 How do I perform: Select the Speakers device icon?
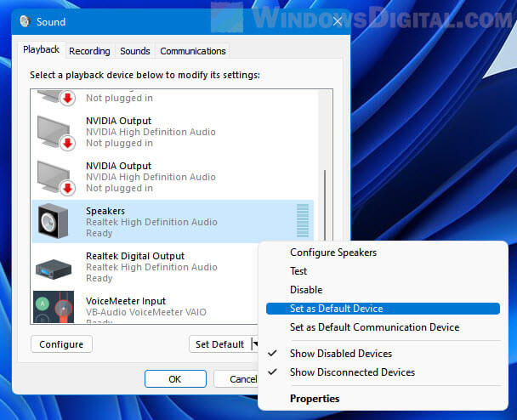53,221
